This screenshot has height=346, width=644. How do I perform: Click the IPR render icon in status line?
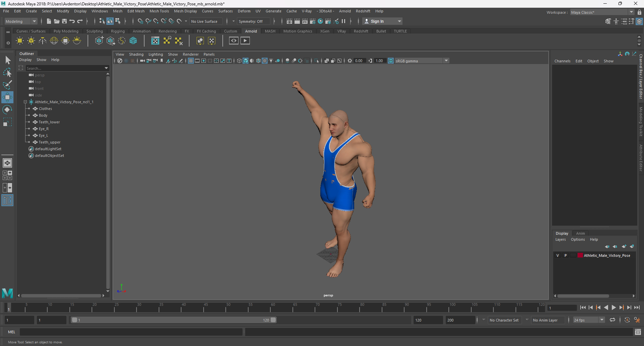305,21
